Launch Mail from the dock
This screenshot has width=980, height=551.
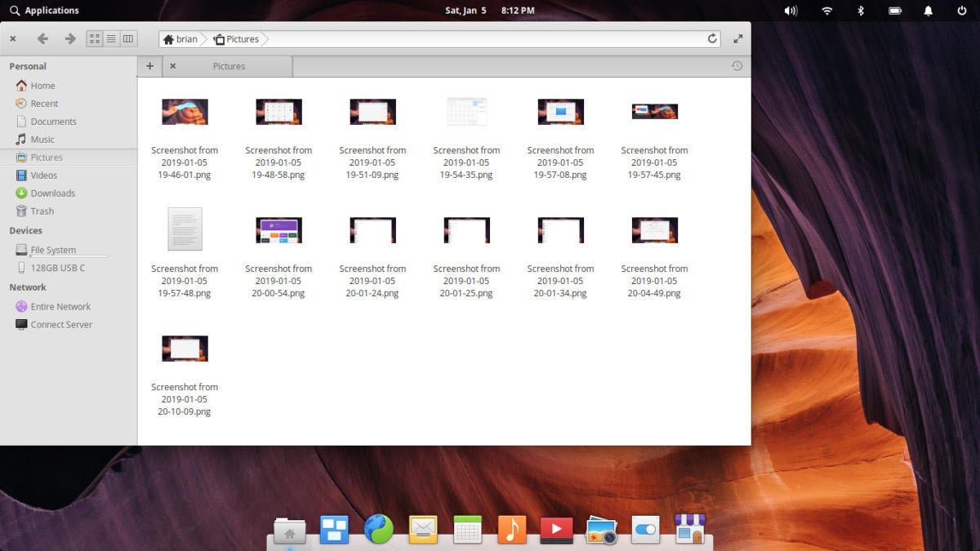point(423,530)
